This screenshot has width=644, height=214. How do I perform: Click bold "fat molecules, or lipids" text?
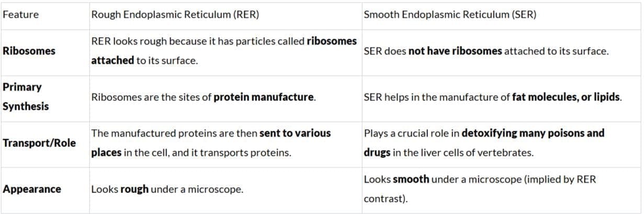(566, 97)
